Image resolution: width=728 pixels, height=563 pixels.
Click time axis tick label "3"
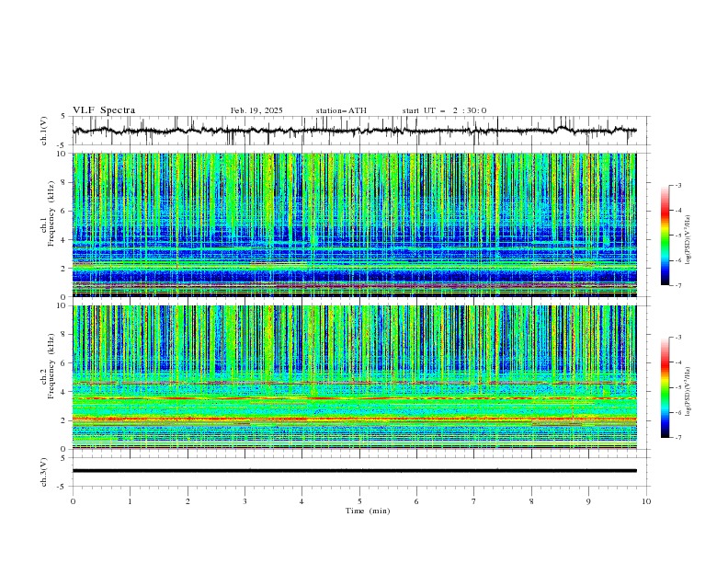[245, 501]
